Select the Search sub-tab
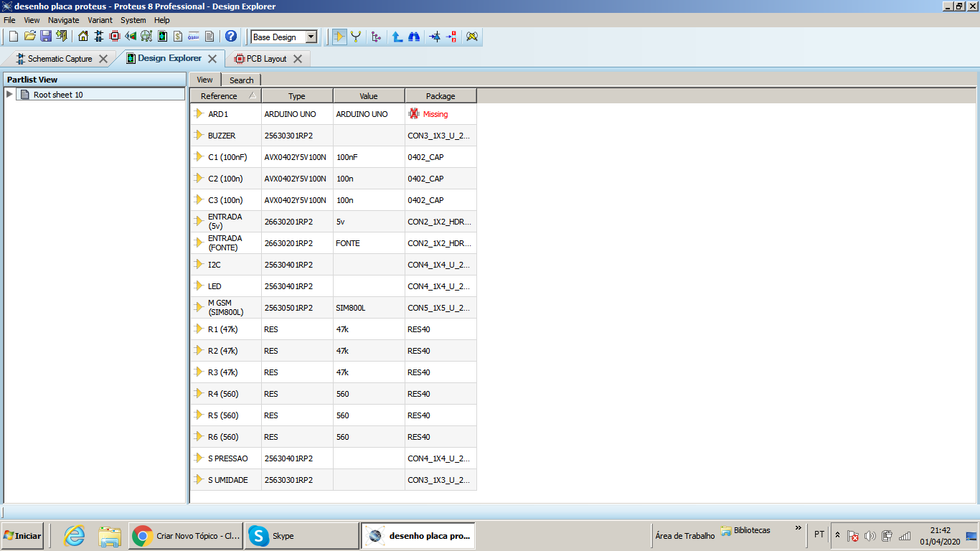Image resolution: width=980 pixels, height=551 pixels. click(242, 80)
